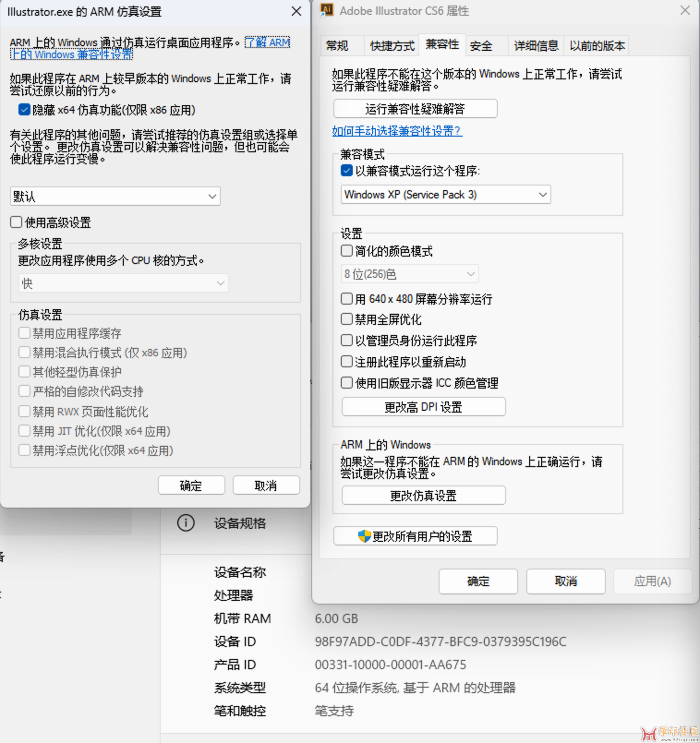
Task: Click the Adobe Illustrator Ai title icon
Action: point(327,10)
